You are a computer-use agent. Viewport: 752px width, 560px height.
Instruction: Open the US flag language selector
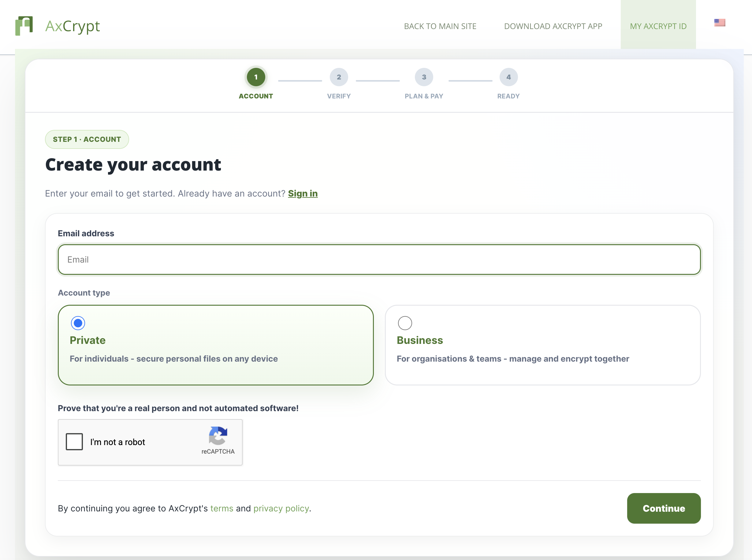720,22
